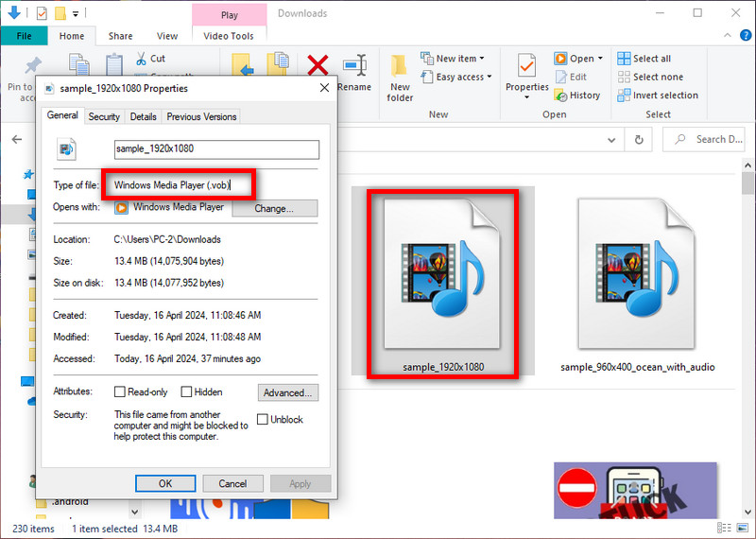Expand the New item dropdown
756x539 pixels.
482,59
